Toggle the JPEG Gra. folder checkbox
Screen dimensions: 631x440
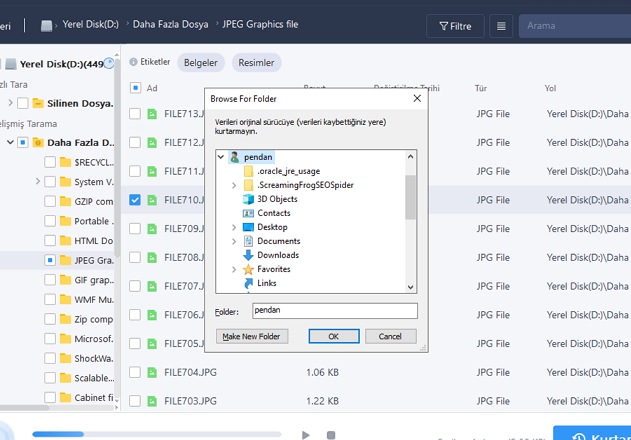tap(50, 260)
